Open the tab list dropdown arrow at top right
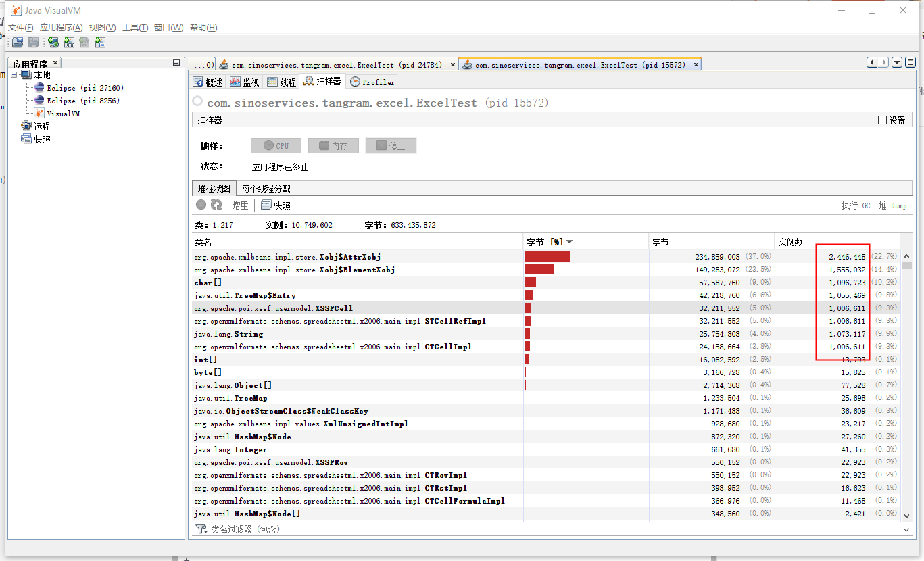Viewport: 924px width, 561px height. [896, 62]
